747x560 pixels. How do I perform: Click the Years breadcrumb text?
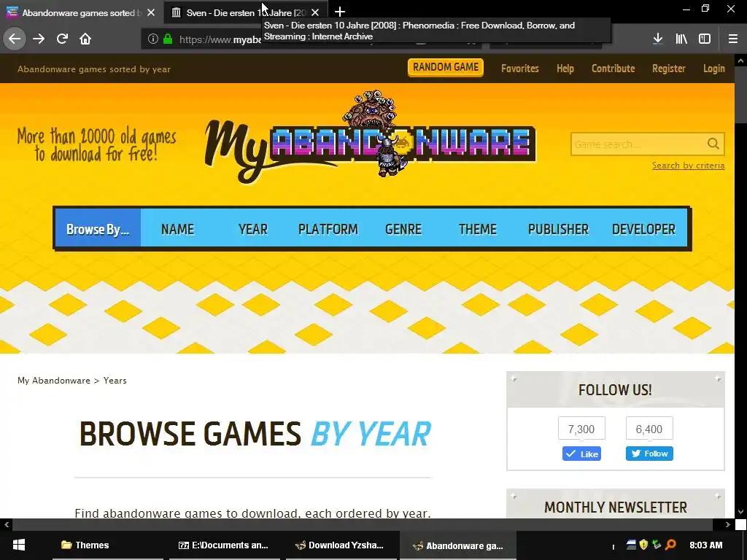point(115,381)
